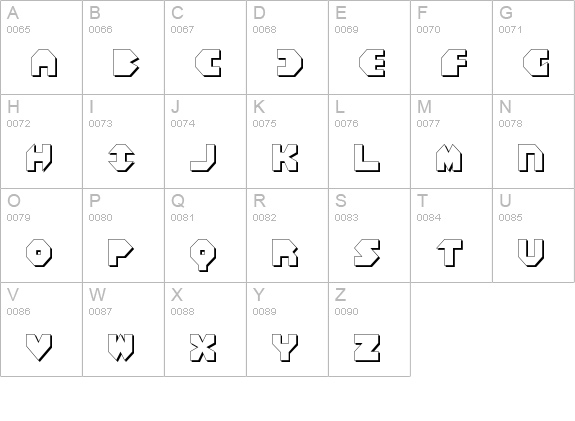Choose the O glyph with square counter

[39, 253]
